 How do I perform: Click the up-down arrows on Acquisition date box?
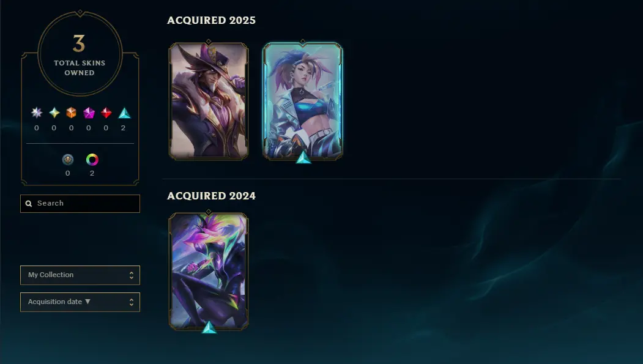(x=131, y=302)
